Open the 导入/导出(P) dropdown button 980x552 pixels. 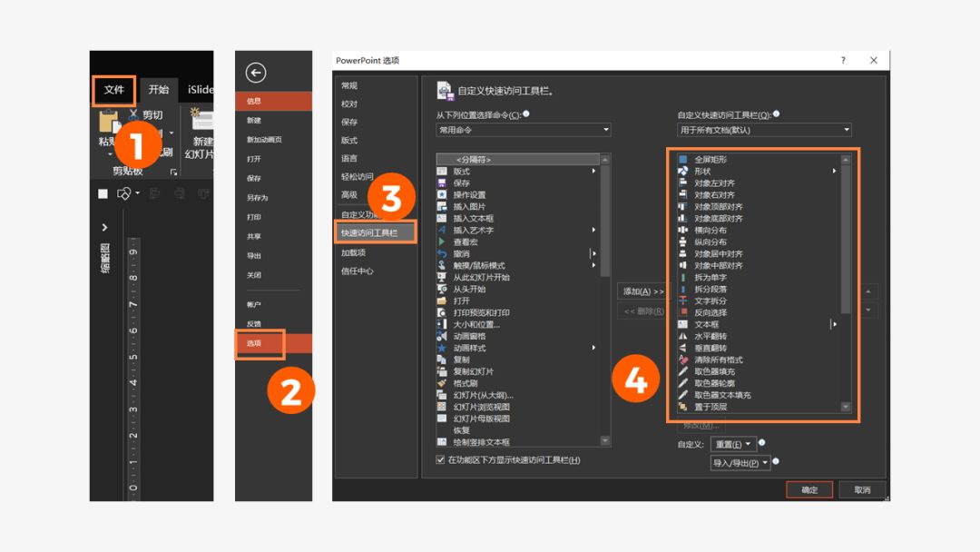[740, 463]
